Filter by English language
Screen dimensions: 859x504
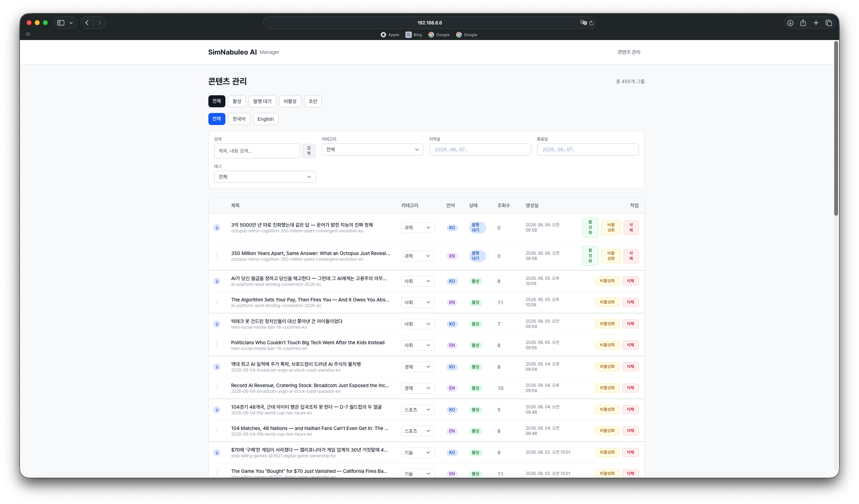click(265, 119)
